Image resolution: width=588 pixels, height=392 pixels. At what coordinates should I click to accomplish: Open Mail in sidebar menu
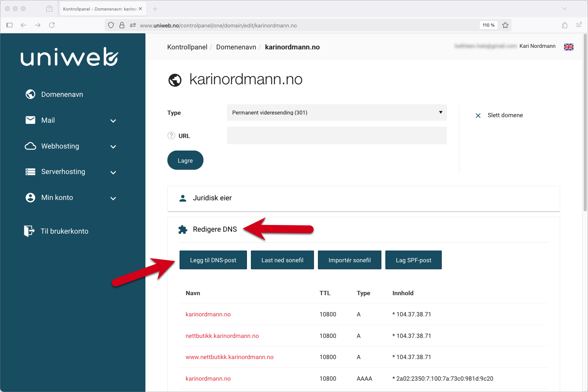pyautogui.click(x=48, y=120)
